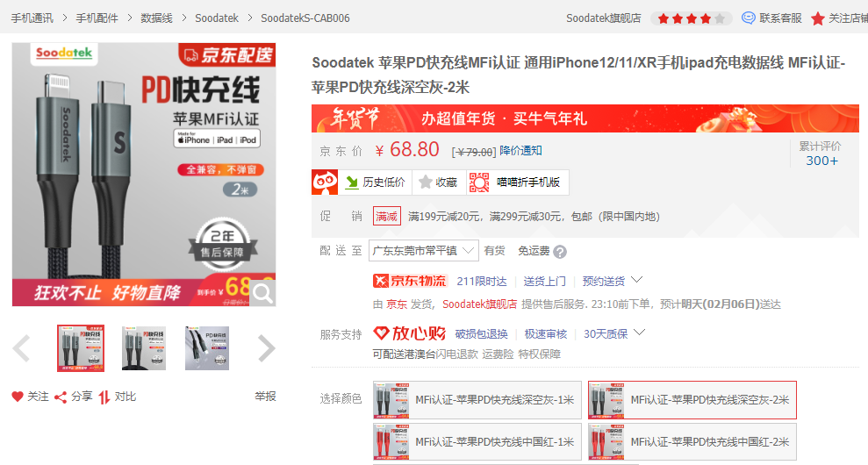This screenshot has width=868, height=465.
Task: Click 举报 report link
Action: (265, 397)
